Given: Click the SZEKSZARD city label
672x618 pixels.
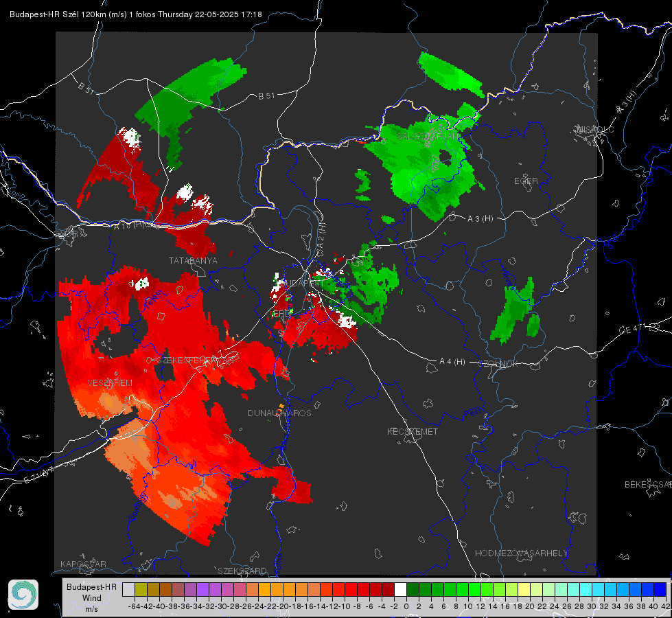Looking at the screenshot, I should pos(242,571).
